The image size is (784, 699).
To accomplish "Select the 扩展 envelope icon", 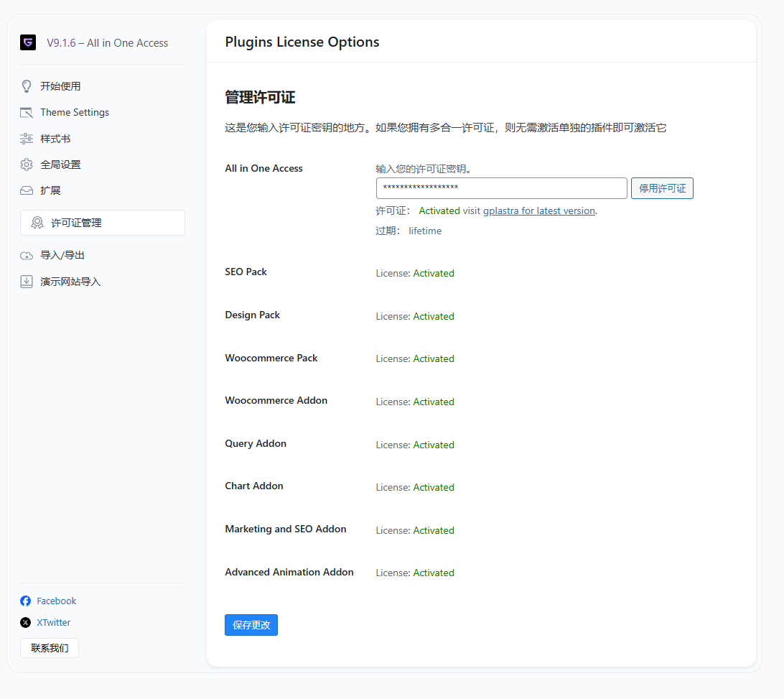I will point(26,190).
